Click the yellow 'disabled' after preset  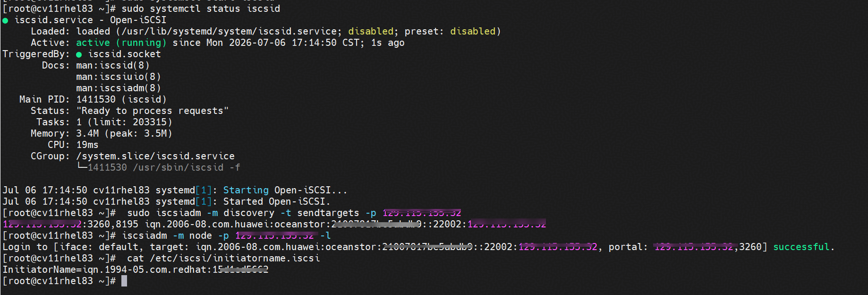coord(473,31)
